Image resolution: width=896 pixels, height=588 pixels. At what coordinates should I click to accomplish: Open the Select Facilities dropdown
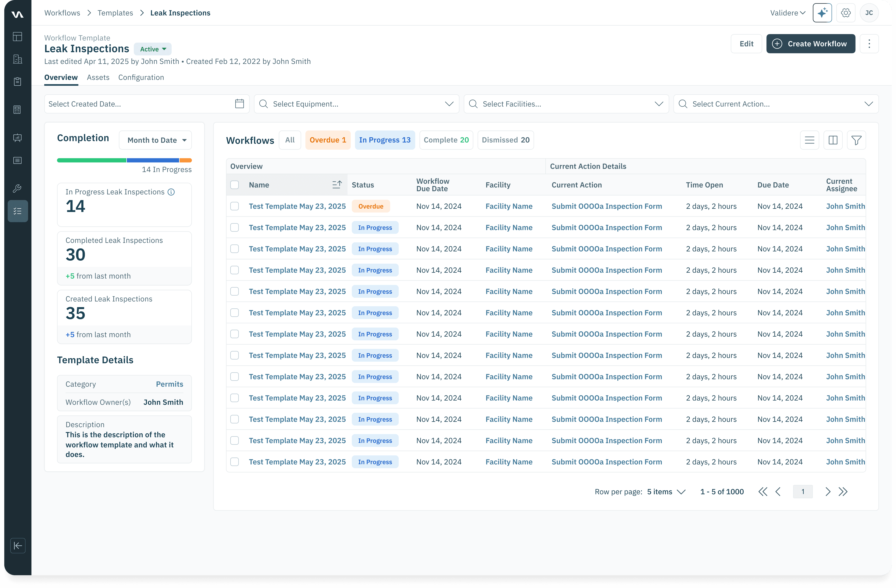click(566, 104)
